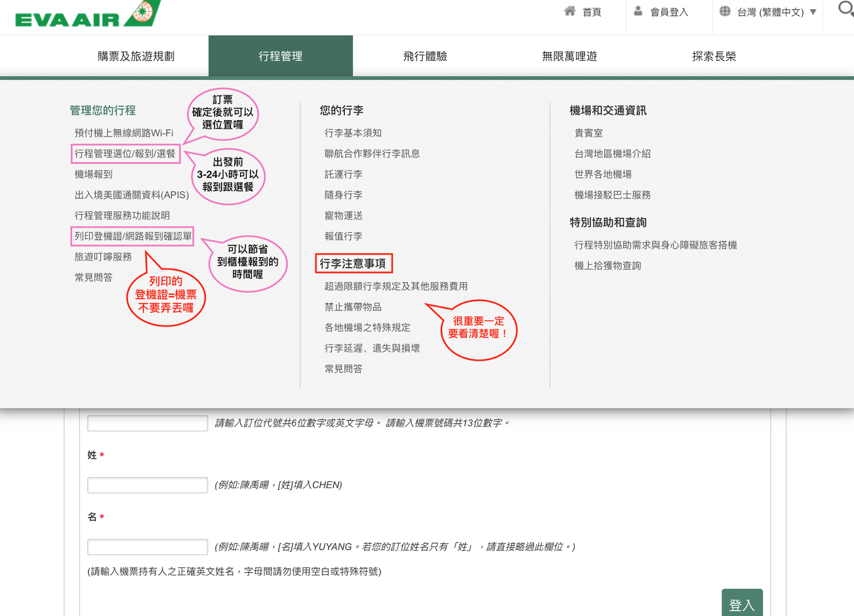Open 行李延遲、遺失與損壞 link
This screenshot has width=854, height=616.
coord(372,348)
